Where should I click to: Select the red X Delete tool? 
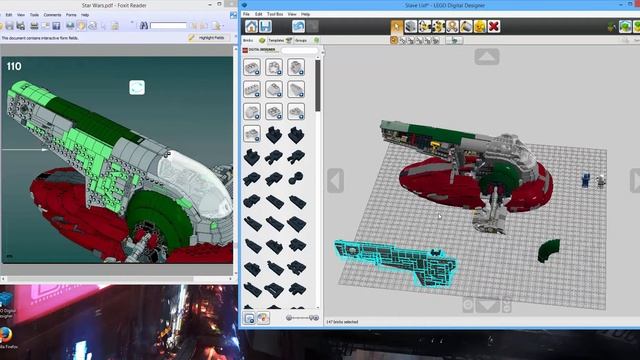(494, 27)
